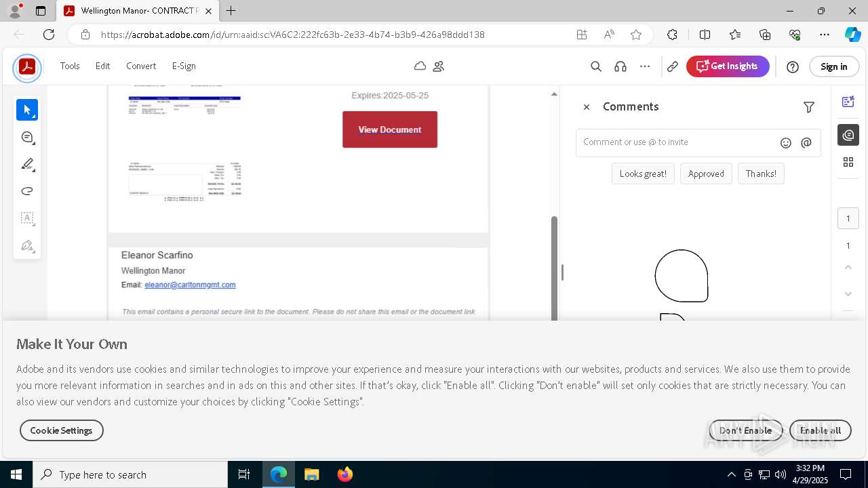Click the @ mention icon
Viewport: 868px width, 488px height.
806,142
